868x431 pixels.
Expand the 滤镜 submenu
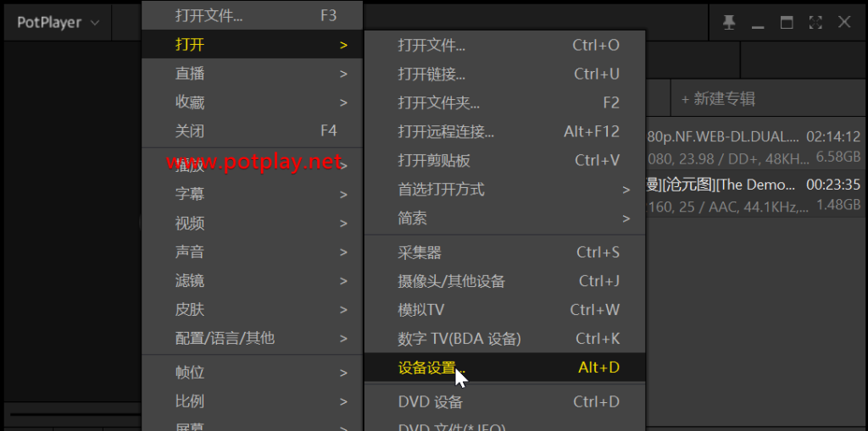click(x=253, y=280)
